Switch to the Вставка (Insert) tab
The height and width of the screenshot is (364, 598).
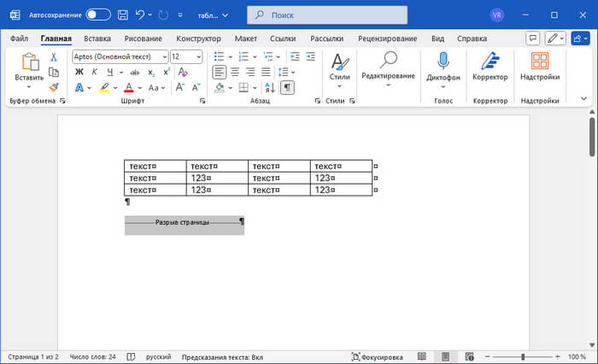click(97, 38)
